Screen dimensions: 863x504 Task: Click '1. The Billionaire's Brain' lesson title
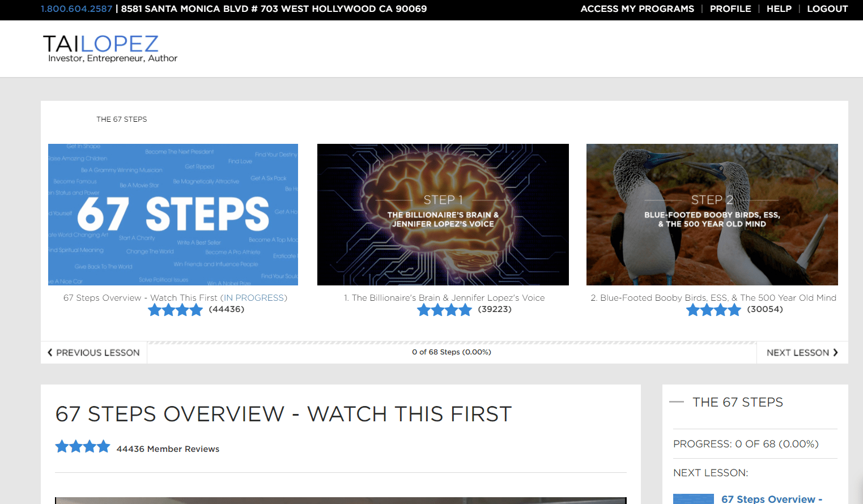444,298
